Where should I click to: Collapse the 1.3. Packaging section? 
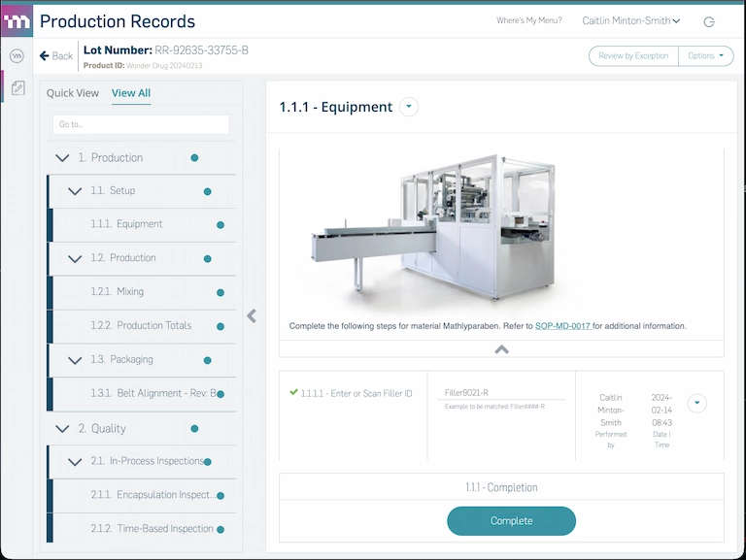75,360
